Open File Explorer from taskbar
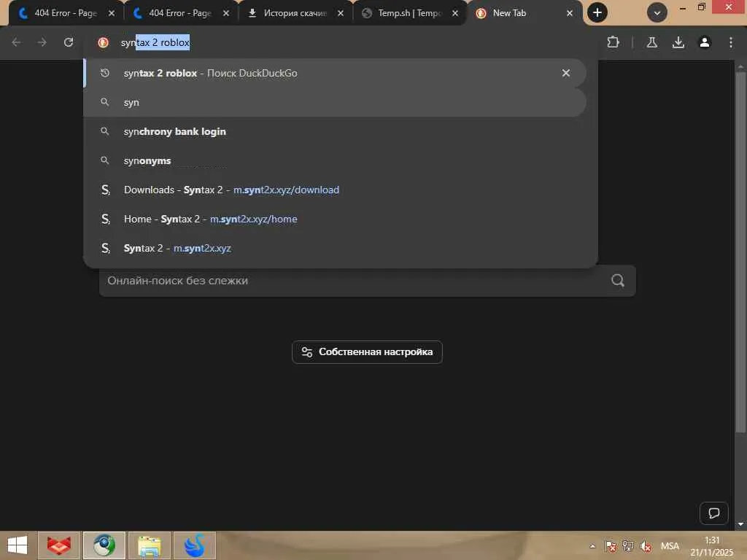This screenshot has height=560, width=747. click(x=149, y=545)
